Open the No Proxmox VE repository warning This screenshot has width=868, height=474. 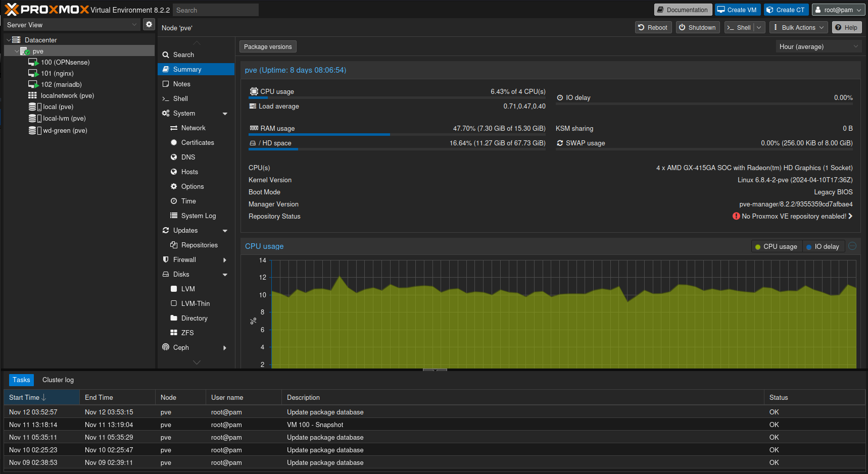point(793,216)
